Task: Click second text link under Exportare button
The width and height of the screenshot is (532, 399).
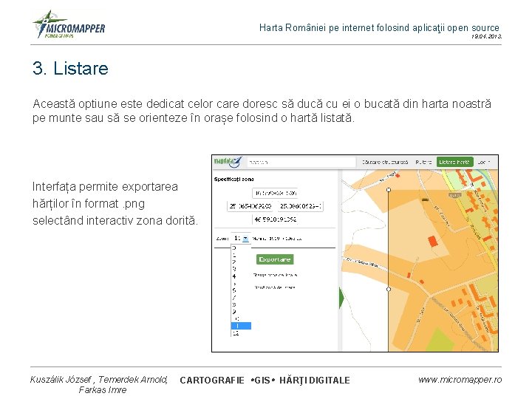Action: 275,287
